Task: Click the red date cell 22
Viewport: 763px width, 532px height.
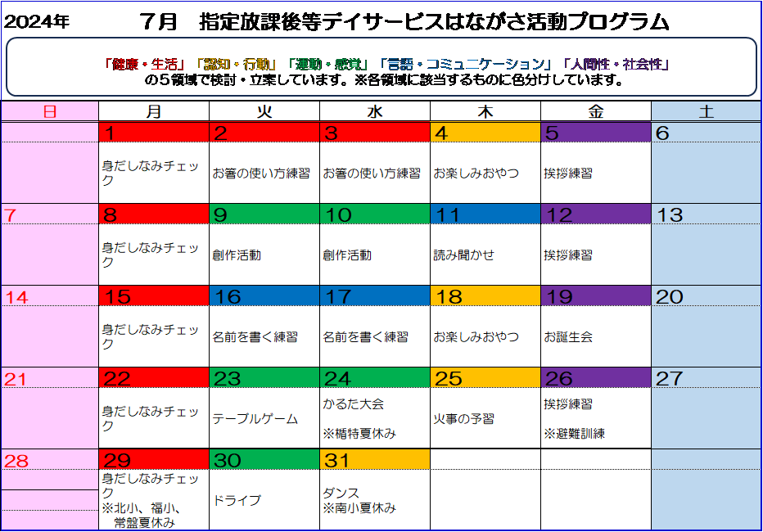Action: tap(153, 378)
